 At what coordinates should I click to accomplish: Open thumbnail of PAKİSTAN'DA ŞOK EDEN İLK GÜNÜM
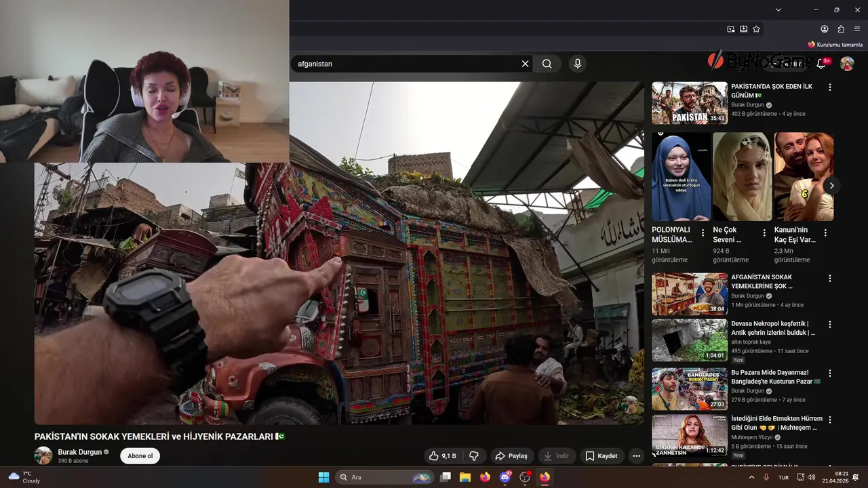[690, 103]
